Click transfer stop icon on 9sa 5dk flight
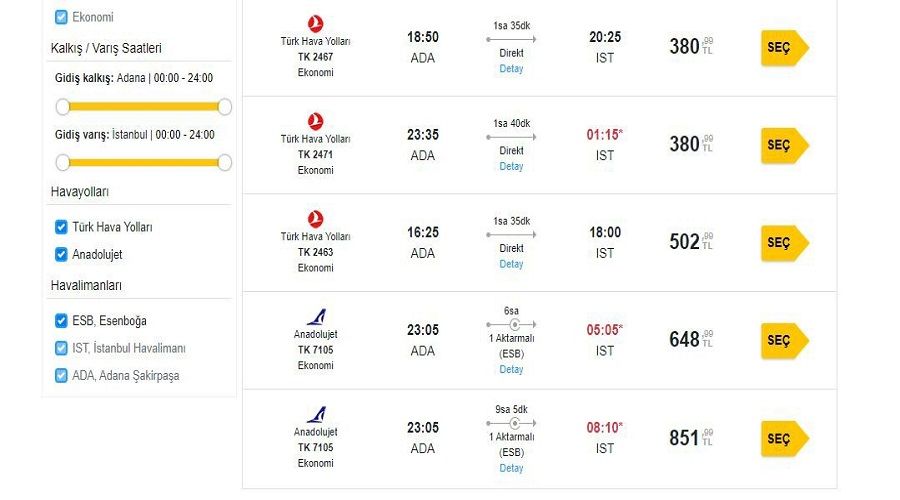This screenshot has width=900, height=500. (515, 424)
